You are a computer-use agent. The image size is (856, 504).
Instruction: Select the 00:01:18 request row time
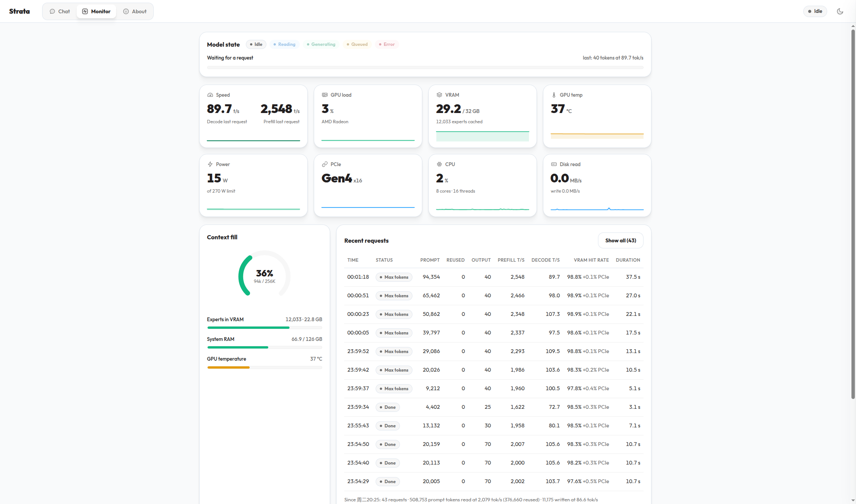click(358, 277)
